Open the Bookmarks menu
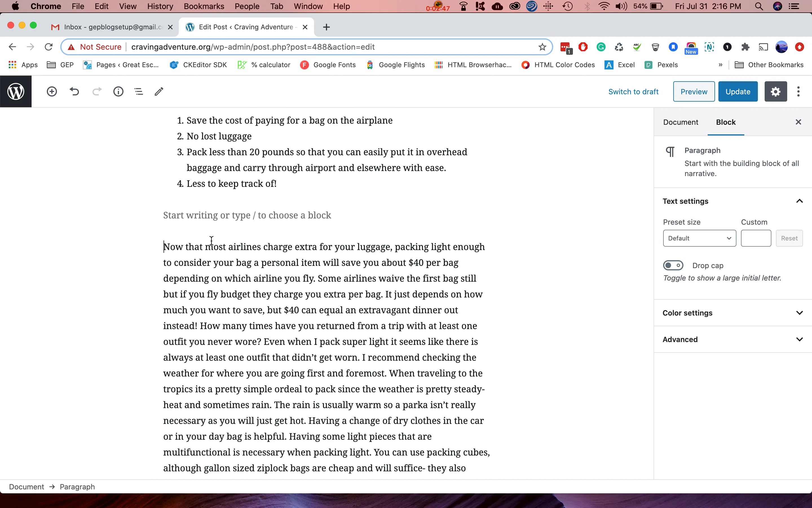 (x=204, y=6)
